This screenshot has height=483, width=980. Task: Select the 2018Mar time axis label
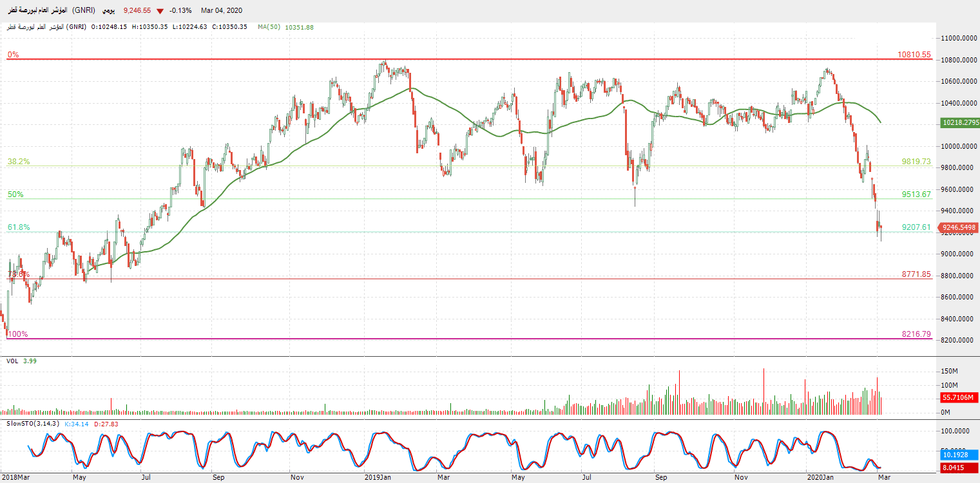coord(15,477)
